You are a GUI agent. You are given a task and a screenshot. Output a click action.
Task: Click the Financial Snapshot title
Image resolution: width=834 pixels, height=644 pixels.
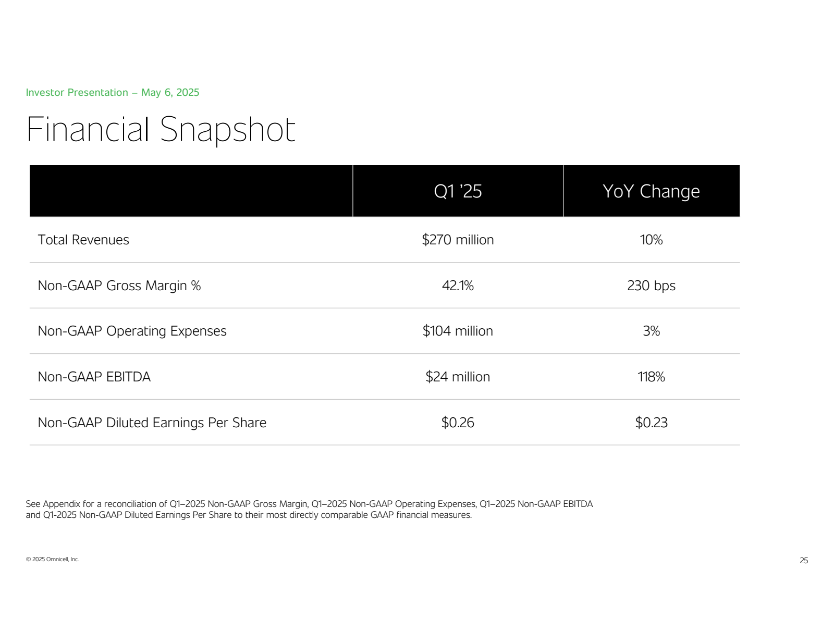161,130
